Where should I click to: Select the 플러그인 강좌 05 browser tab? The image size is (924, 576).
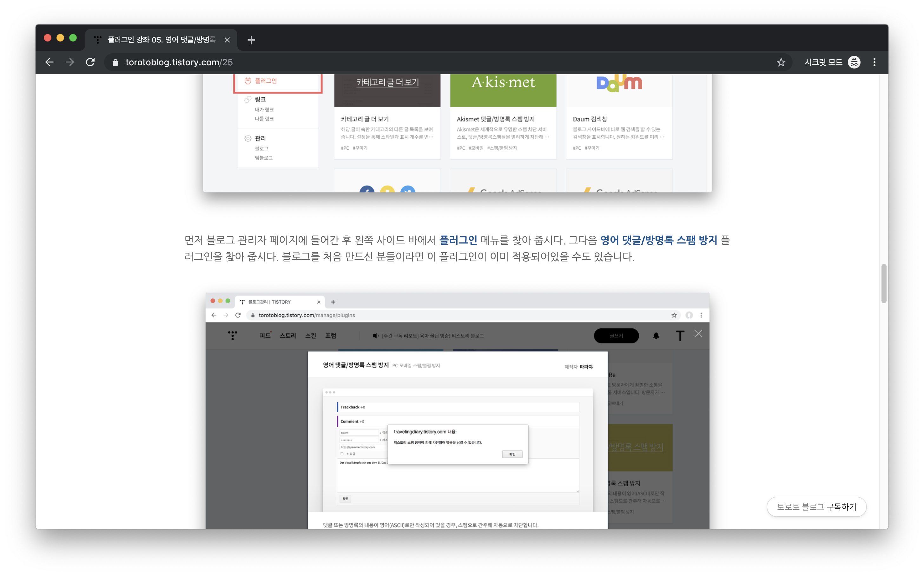click(x=161, y=40)
